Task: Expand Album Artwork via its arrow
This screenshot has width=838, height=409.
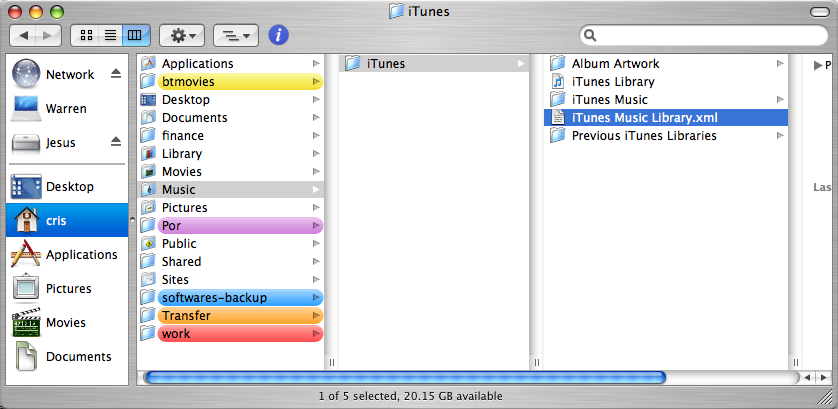Action: (780, 64)
